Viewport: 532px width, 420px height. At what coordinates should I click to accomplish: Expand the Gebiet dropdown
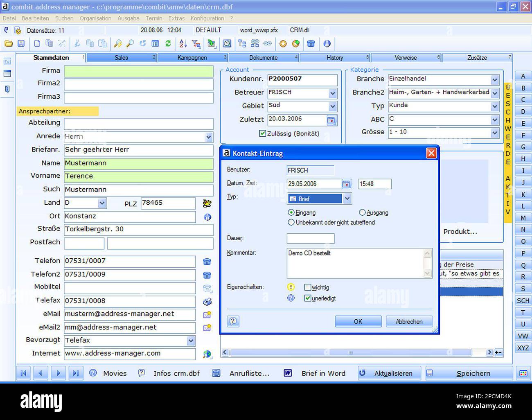pos(333,107)
